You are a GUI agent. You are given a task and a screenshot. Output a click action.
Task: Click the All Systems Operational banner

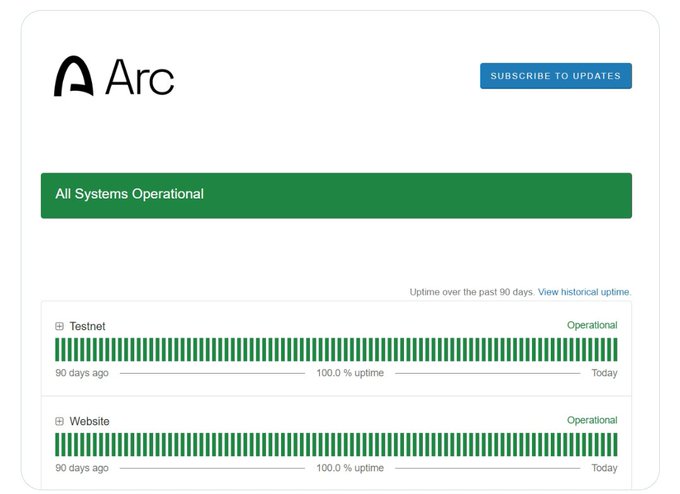[x=336, y=196]
